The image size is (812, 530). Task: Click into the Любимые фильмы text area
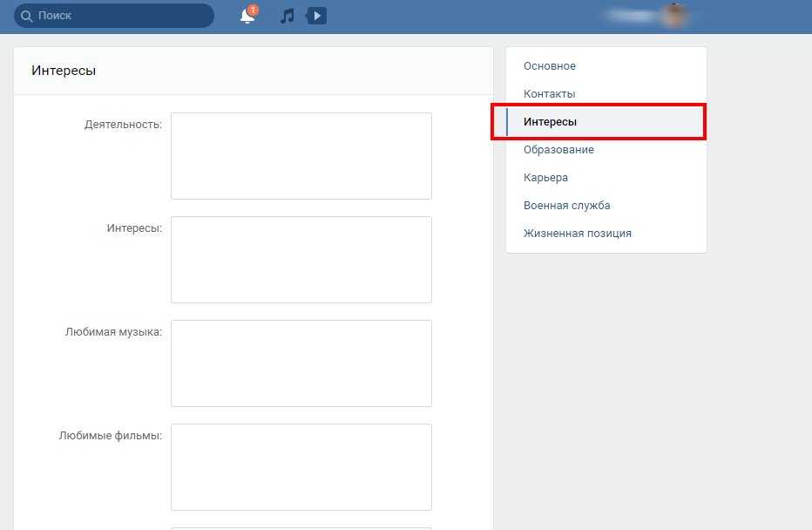pyautogui.click(x=301, y=467)
